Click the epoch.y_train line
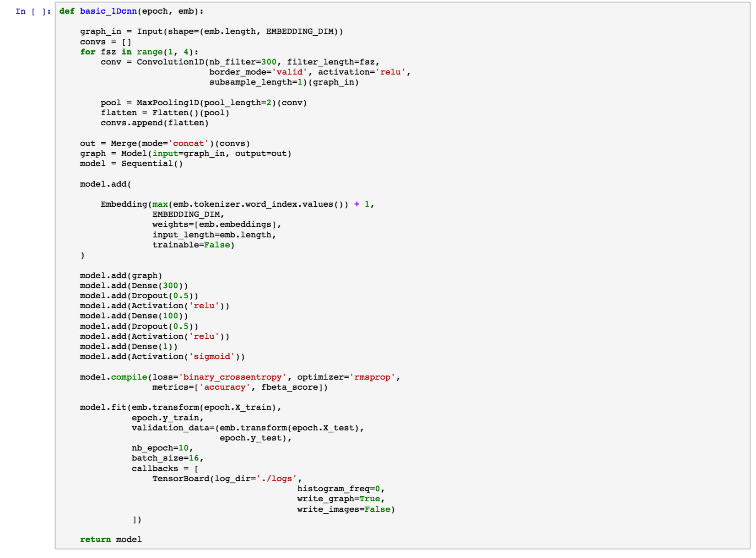This screenshot has height=558, width=756. [x=167, y=418]
